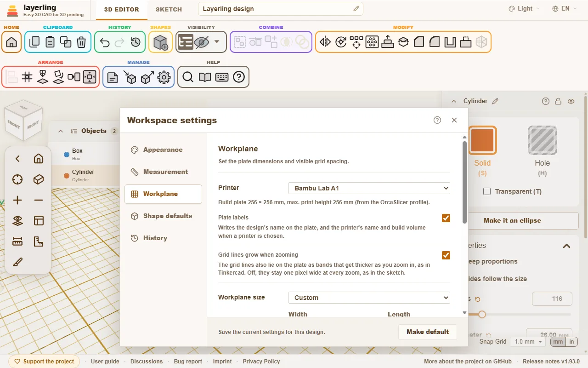Click the import arrow-into-cube icon
Viewport: 588px width, 368px height.
coord(130,77)
